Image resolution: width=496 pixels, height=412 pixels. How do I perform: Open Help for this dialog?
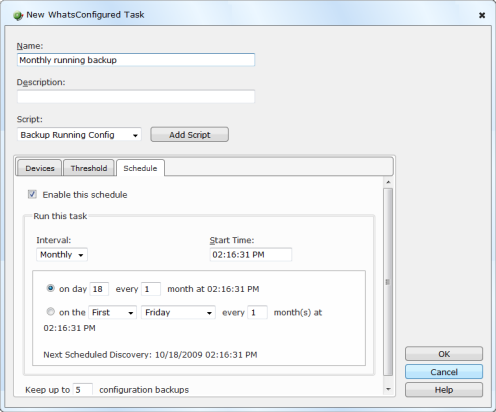(x=444, y=390)
